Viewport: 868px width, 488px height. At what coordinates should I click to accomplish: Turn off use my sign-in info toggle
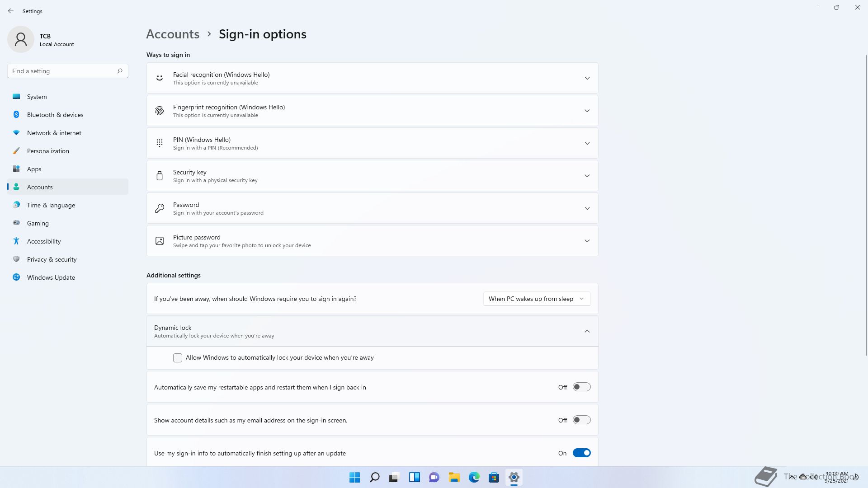pos(581,453)
